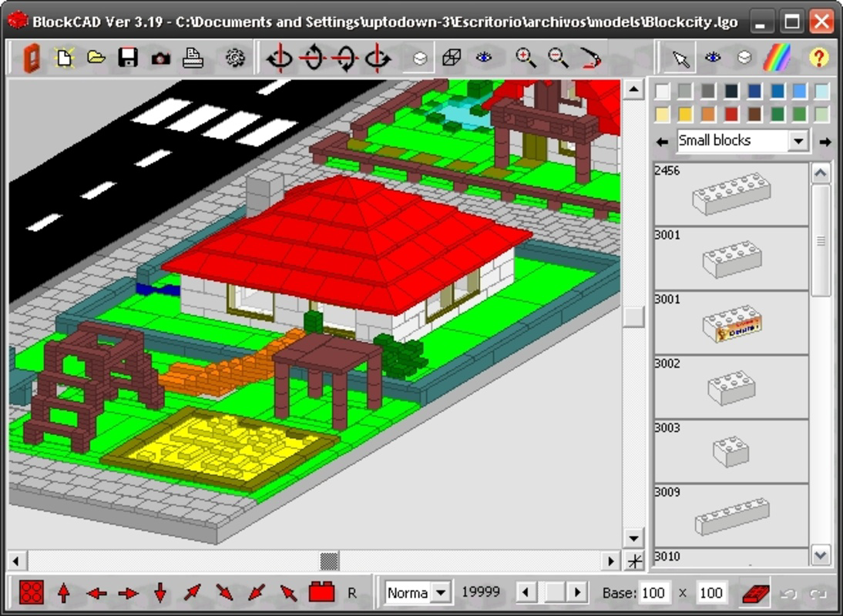Select the wireframe view cube icon

click(x=451, y=56)
